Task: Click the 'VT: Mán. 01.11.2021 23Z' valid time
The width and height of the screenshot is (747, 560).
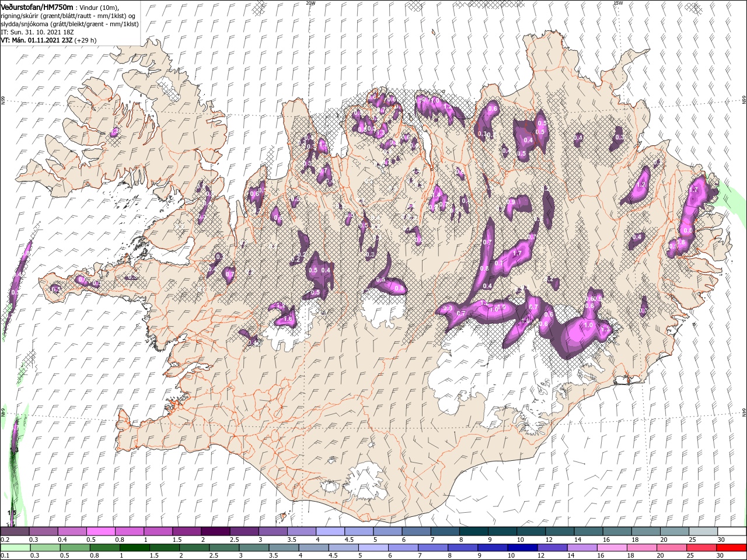Action: tap(36, 40)
